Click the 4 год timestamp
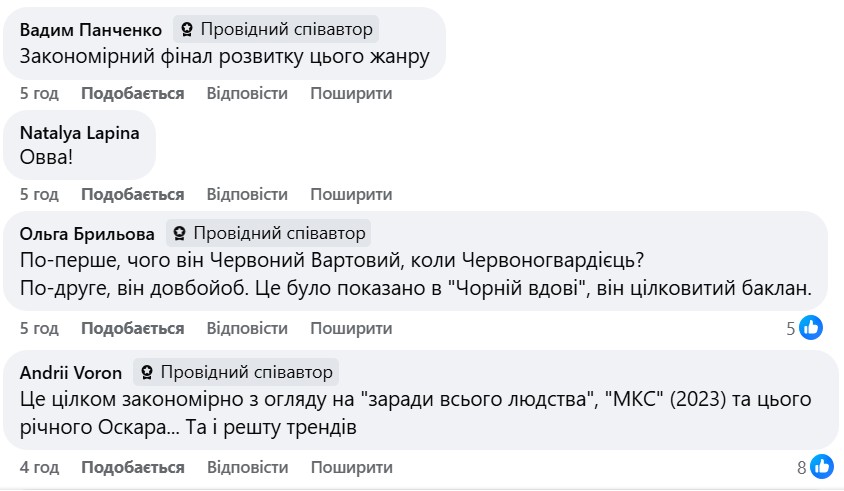The image size is (844, 491). click(39, 467)
